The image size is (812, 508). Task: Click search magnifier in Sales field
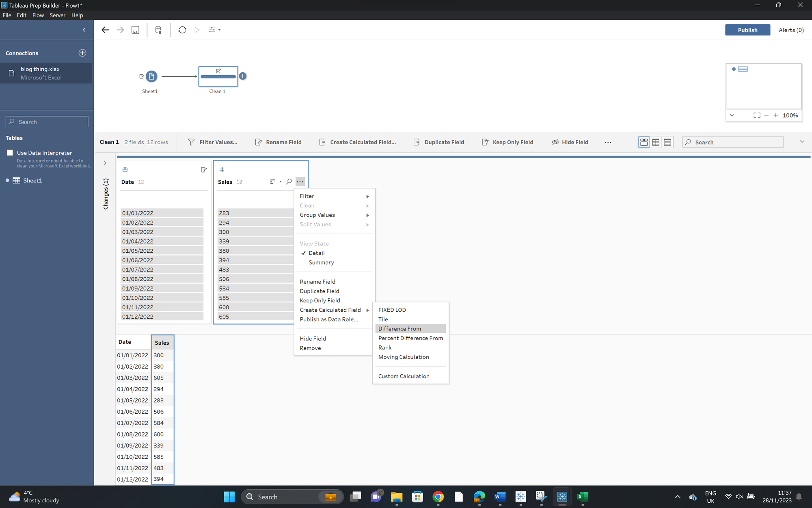click(289, 182)
